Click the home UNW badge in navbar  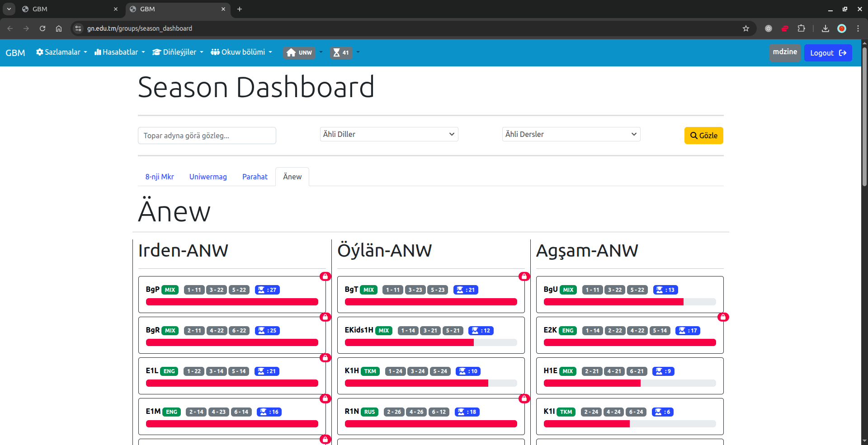[299, 53]
